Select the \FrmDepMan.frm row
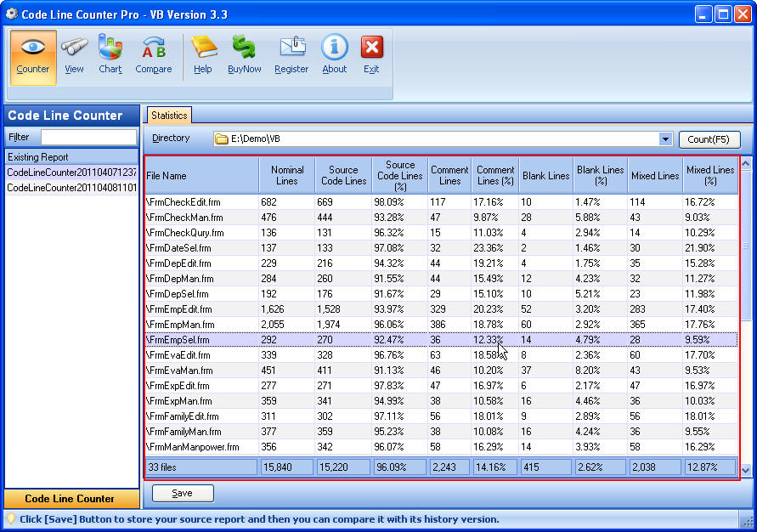This screenshot has width=757, height=532. pyautogui.click(x=441, y=279)
